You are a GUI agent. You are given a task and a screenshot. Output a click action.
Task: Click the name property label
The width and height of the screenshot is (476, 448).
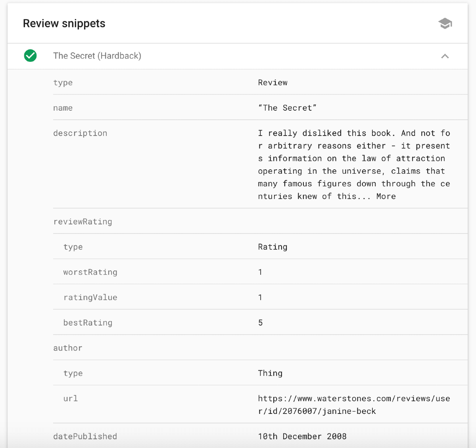(x=63, y=108)
